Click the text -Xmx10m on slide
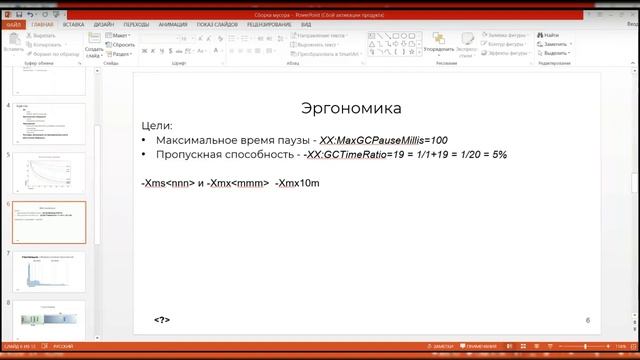This screenshot has width=640, height=360. tap(297, 183)
